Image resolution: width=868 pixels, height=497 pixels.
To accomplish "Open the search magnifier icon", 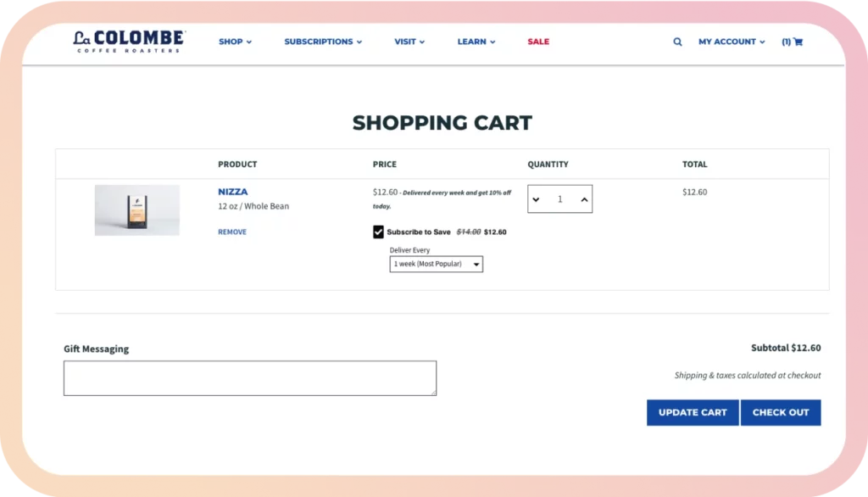I will click(x=677, y=42).
